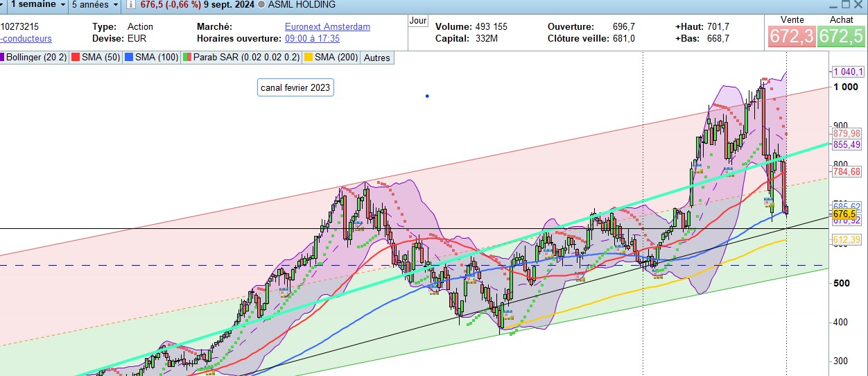The width and height of the screenshot is (868, 376).
Task: Click the blue SMA (100) color swatch
Action: (x=129, y=58)
